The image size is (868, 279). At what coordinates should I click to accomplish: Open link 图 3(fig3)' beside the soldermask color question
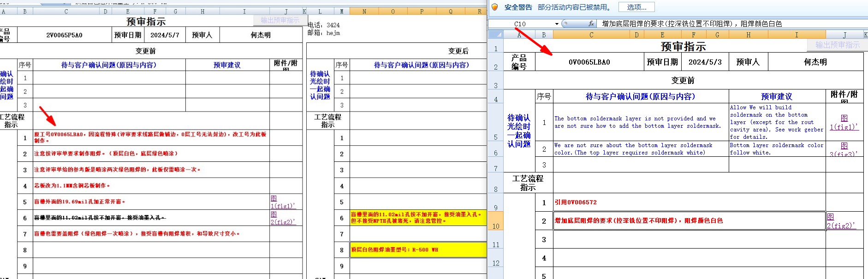pyautogui.click(x=844, y=149)
